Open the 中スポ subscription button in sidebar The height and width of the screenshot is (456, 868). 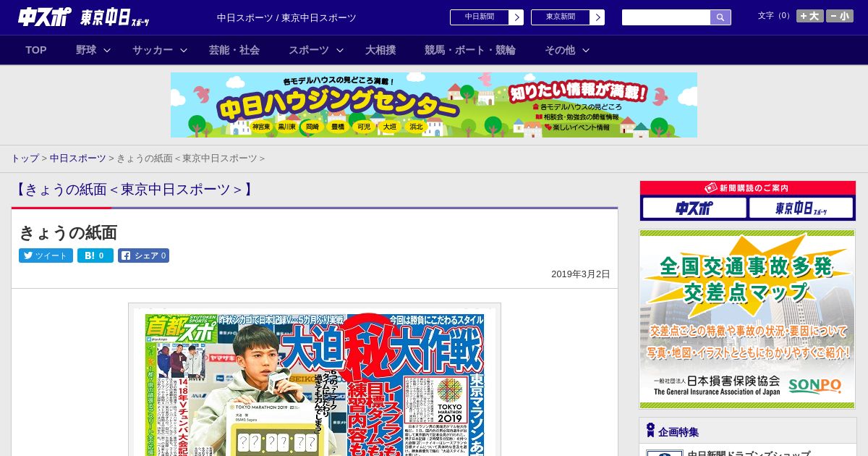[694, 208]
